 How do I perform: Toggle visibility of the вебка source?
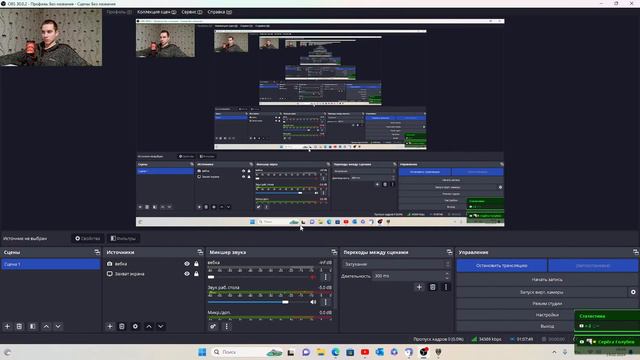pyautogui.click(x=187, y=264)
